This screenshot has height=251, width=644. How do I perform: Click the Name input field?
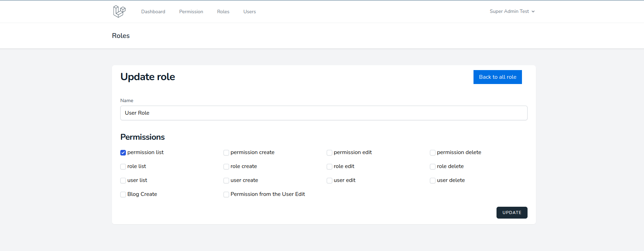[324, 113]
